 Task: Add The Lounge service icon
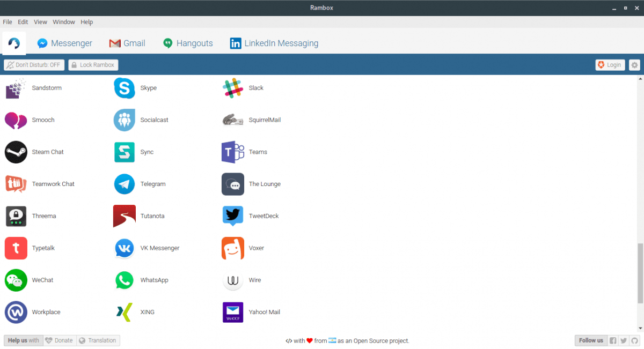click(x=233, y=184)
